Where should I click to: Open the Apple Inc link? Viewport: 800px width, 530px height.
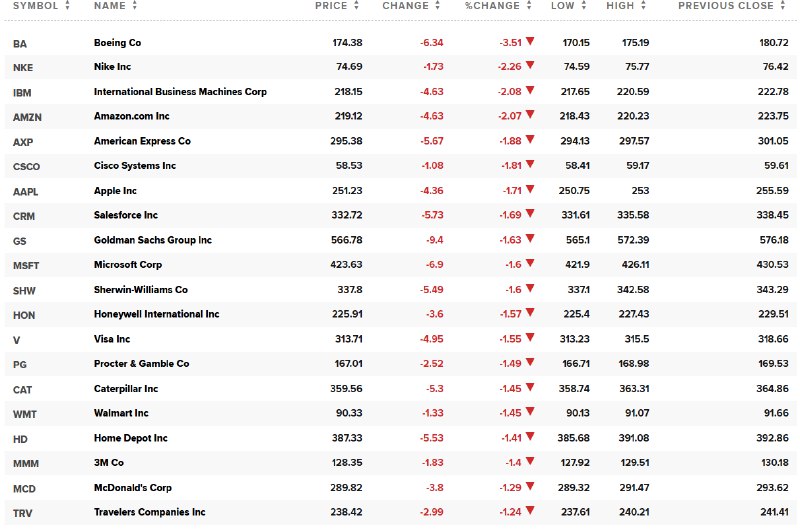(115, 191)
